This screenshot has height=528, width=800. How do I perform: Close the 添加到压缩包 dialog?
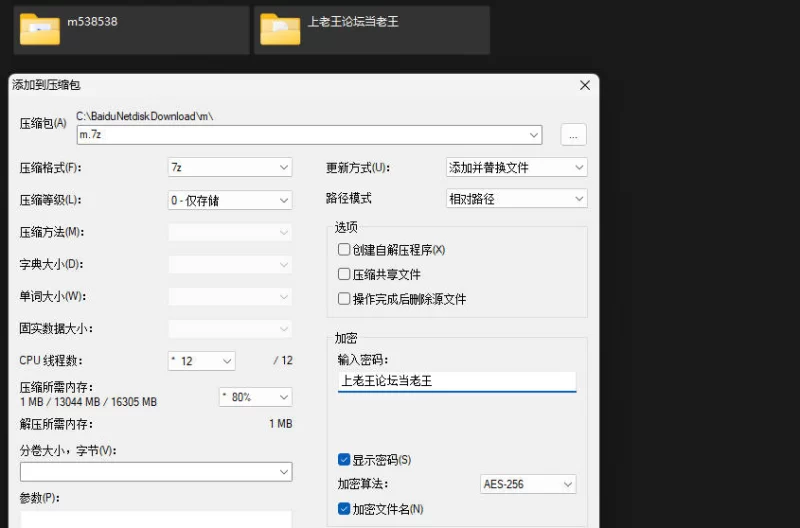585,85
